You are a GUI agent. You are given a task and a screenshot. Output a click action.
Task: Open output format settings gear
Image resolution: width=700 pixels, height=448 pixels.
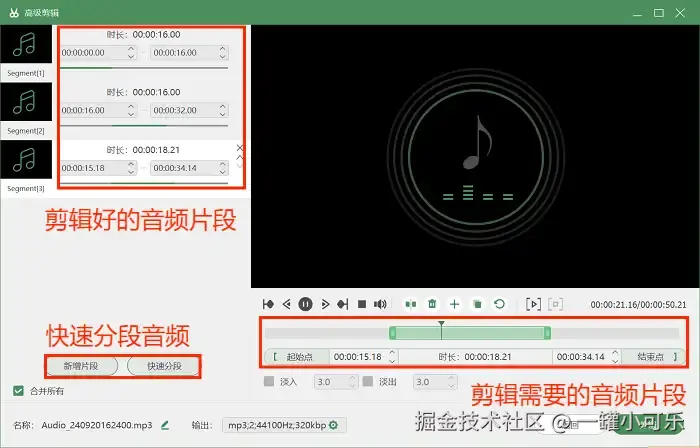pos(333,425)
